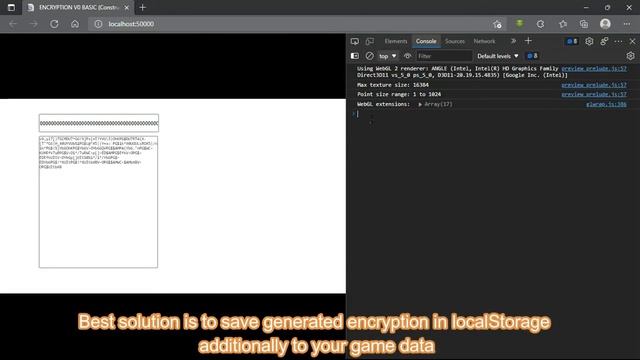Open the green shield extension

[519, 24]
